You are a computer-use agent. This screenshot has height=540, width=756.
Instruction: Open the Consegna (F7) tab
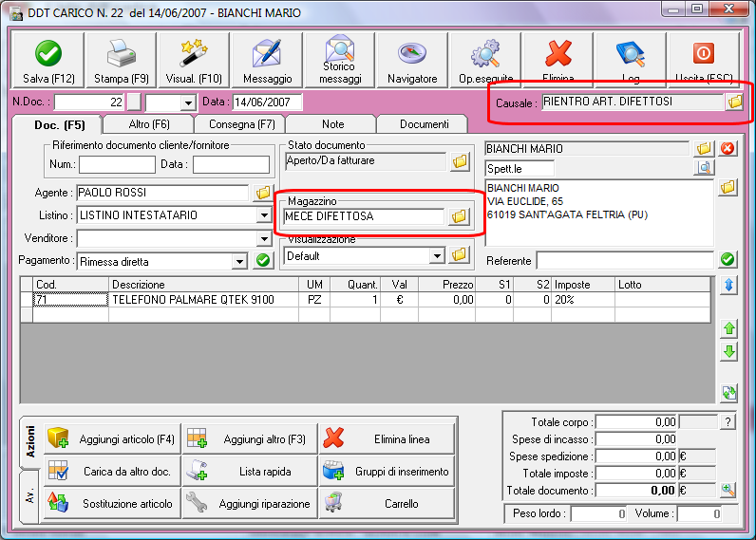(241, 124)
